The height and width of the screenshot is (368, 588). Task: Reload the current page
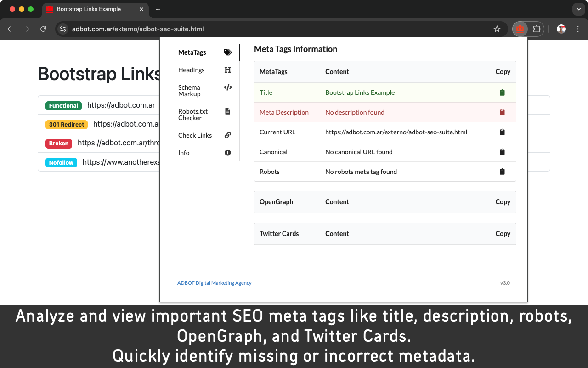click(43, 29)
